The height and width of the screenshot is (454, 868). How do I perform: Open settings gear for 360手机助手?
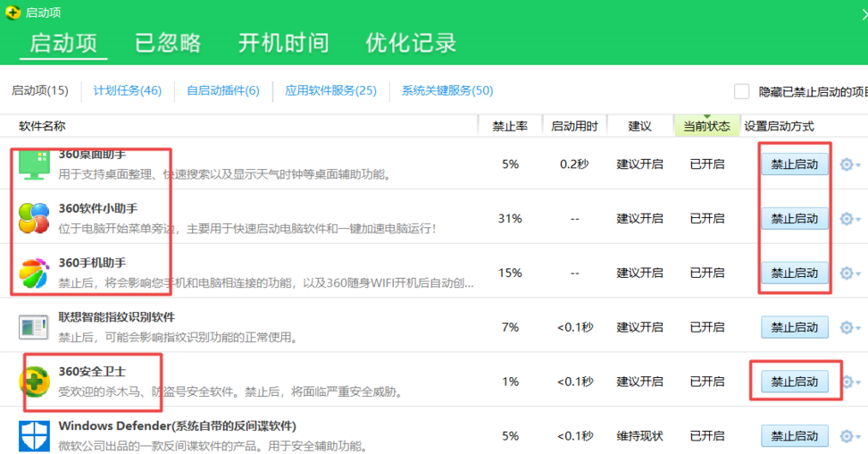(850, 273)
